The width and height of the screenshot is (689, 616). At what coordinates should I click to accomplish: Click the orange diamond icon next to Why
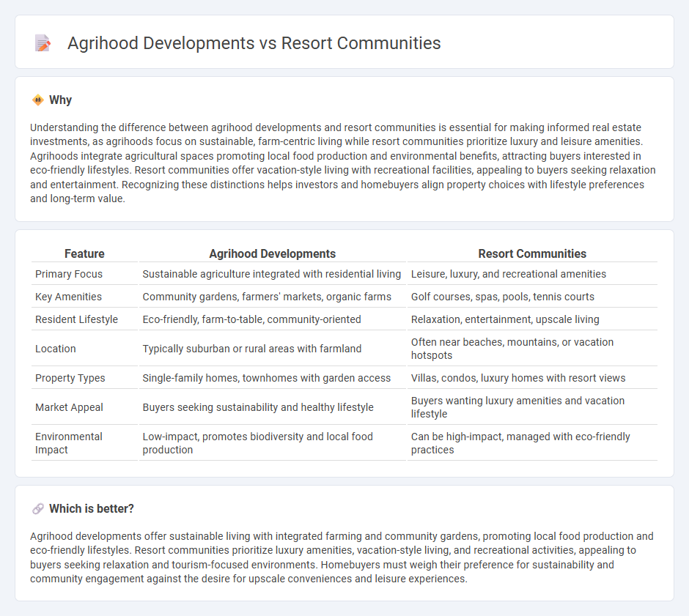tap(38, 100)
